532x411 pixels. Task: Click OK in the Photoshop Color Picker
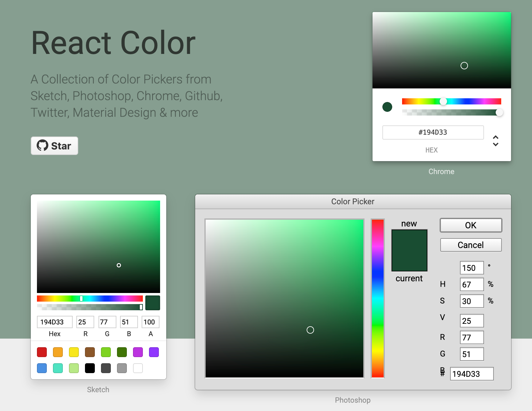[x=471, y=225]
